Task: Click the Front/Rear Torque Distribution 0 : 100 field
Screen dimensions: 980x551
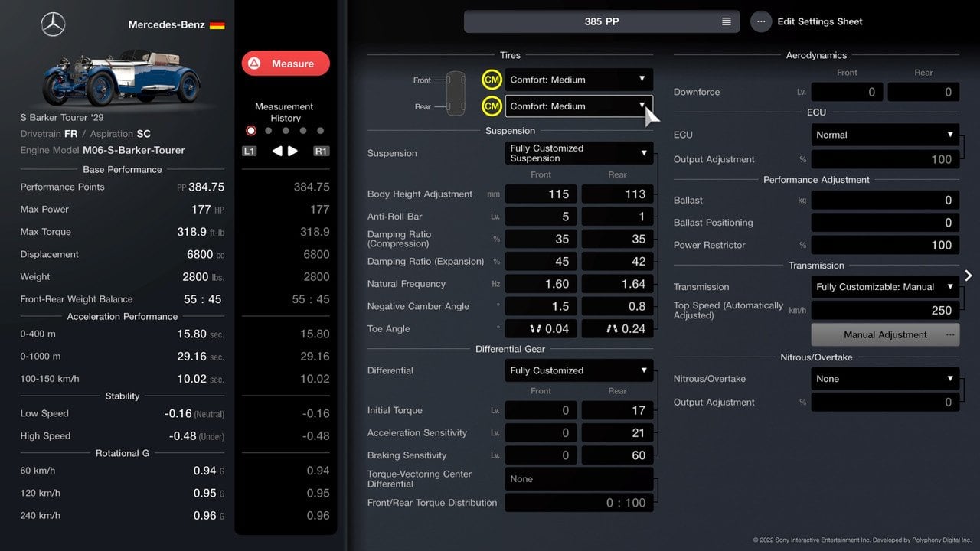Action: click(x=579, y=503)
